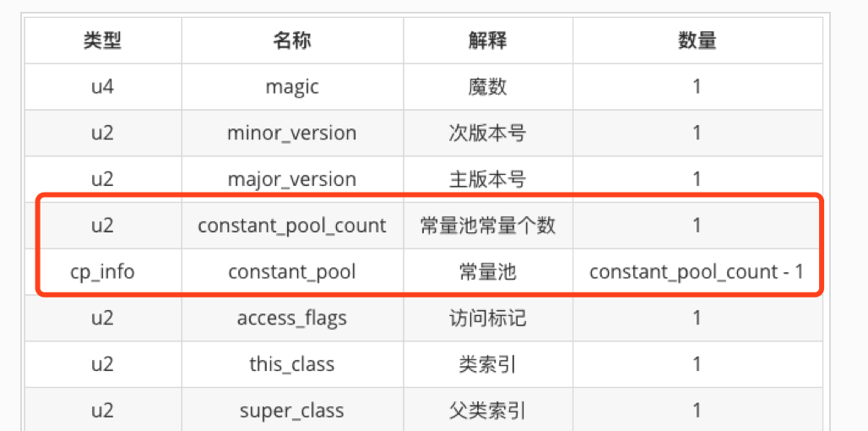The image size is (868, 431).
Task: Click the 'major_version' table cell
Action: click(x=292, y=179)
